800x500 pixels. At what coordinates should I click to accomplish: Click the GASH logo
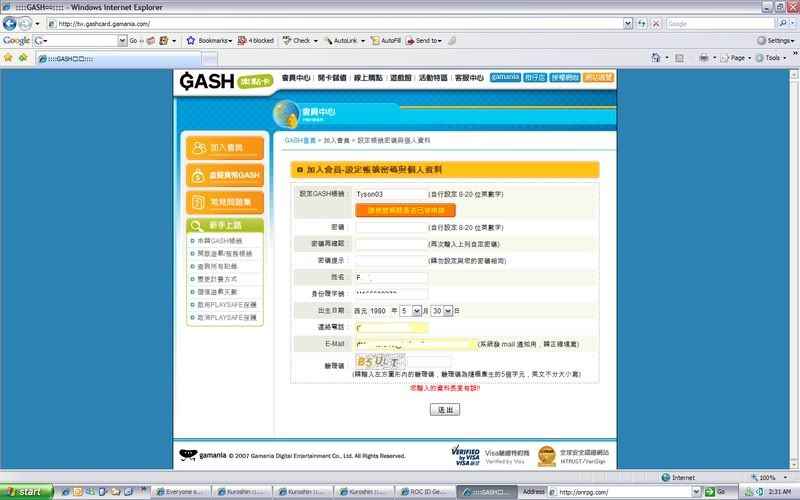point(207,81)
